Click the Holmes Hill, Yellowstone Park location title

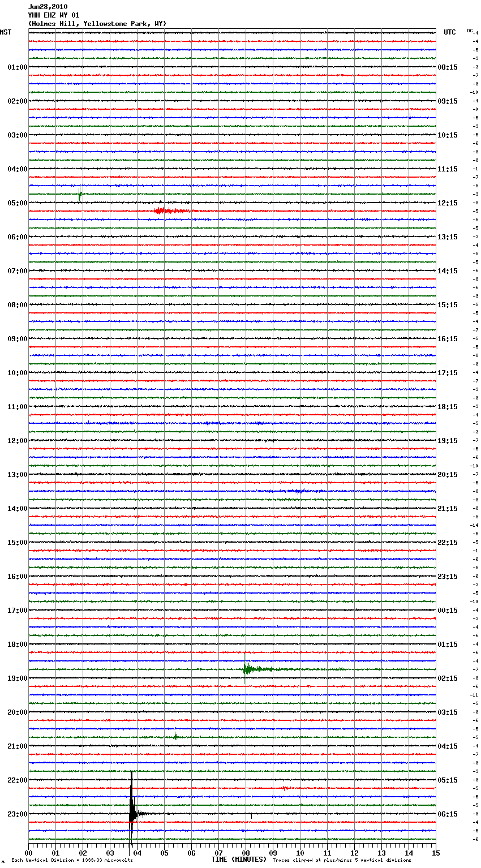pyautogui.click(x=97, y=24)
